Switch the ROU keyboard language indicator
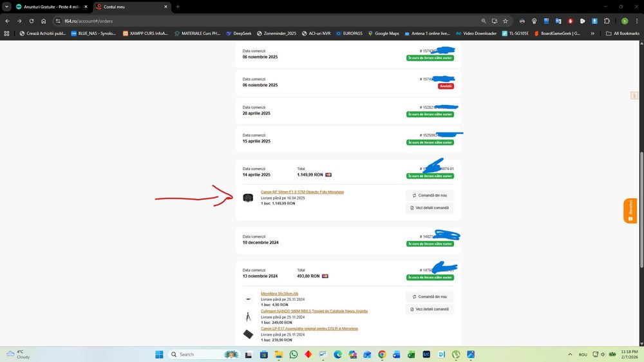The image size is (644, 362). [x=583, y=354]
